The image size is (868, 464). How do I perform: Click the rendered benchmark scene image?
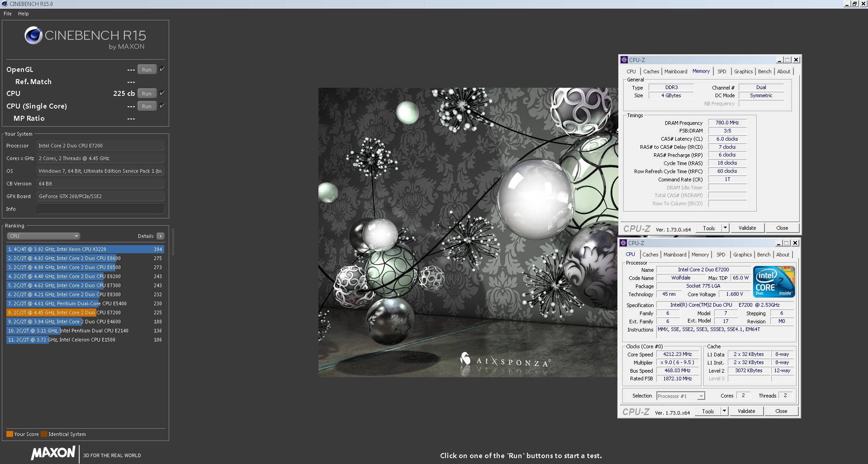pyautogui.click(x=468, y=232)
